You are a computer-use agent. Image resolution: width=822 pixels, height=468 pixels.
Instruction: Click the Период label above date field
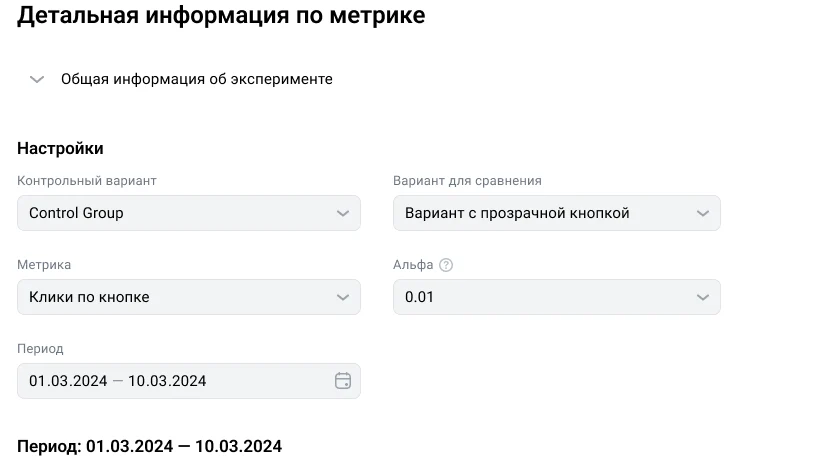click(40, 349)
